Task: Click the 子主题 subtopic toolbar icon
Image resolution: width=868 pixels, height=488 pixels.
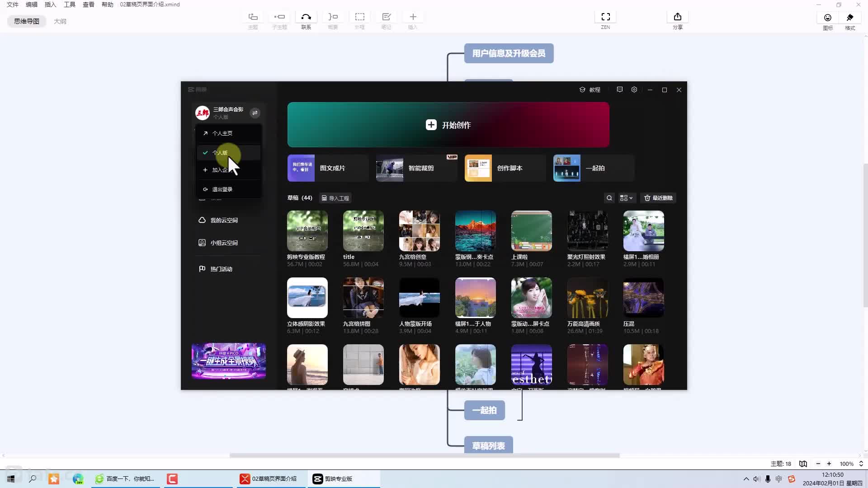Action: pos(279,17)
